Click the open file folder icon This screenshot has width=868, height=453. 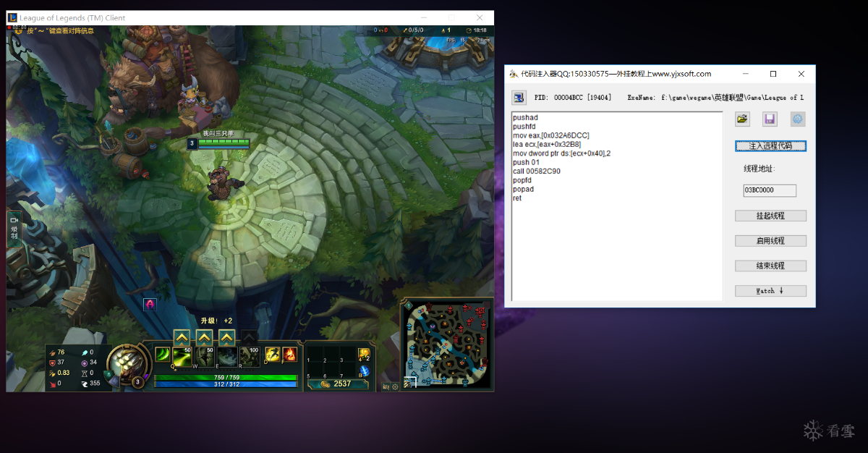[742, 119]
